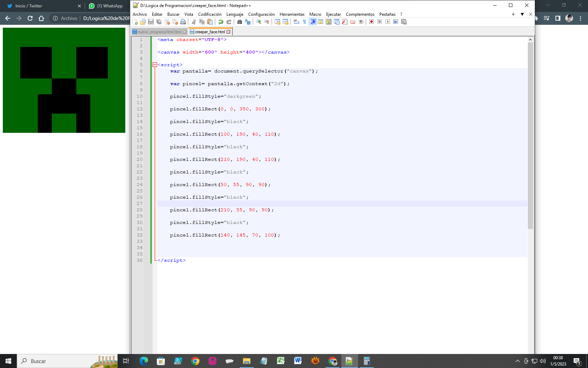Click the plus button beside the menu bar
This screenshot has height=368, width=588.
(x=513, y=14)
